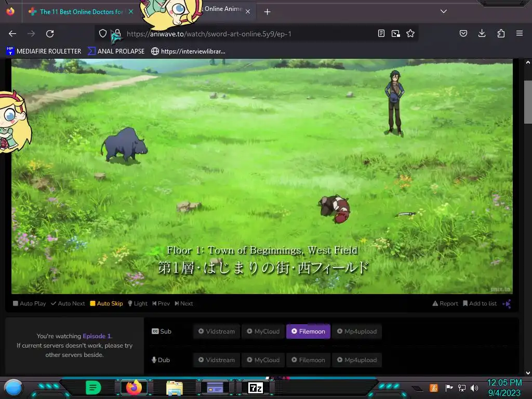Bookmark this page with the star icon
This screenshot has height=399, width=532.
point(410,34)
